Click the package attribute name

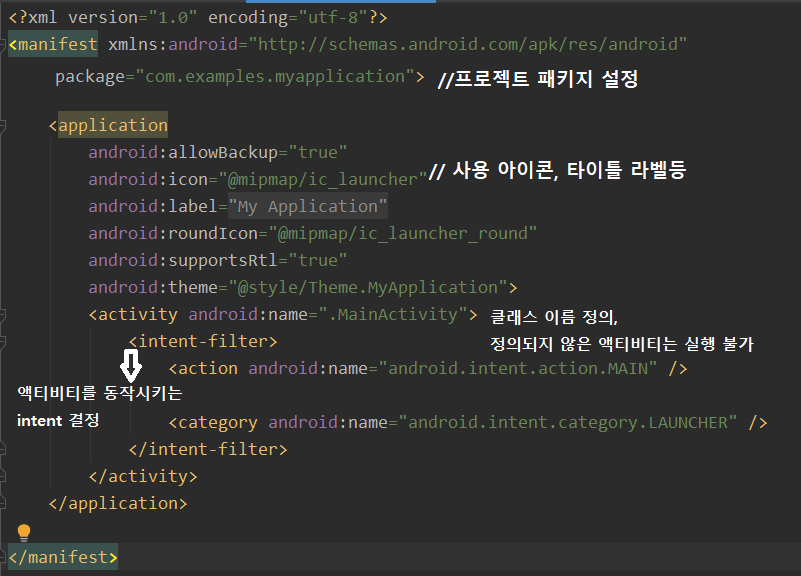coord(89,77)
